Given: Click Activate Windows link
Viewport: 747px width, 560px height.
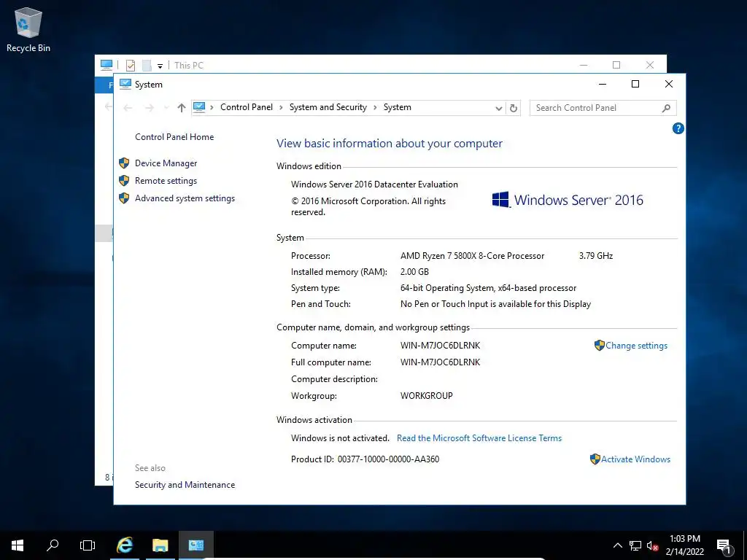Looking at the screenshot, I should 635,459.
